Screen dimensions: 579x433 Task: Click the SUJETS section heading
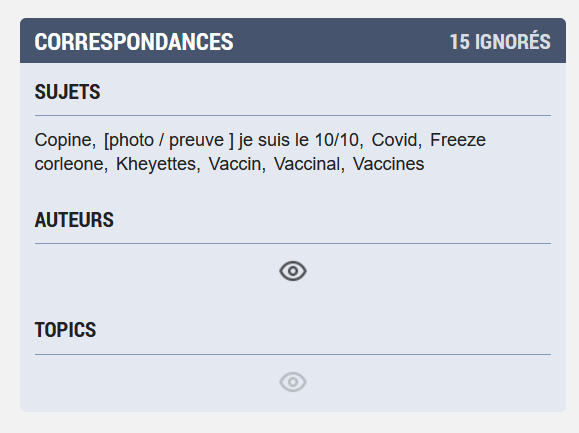[x=68, y=92]
